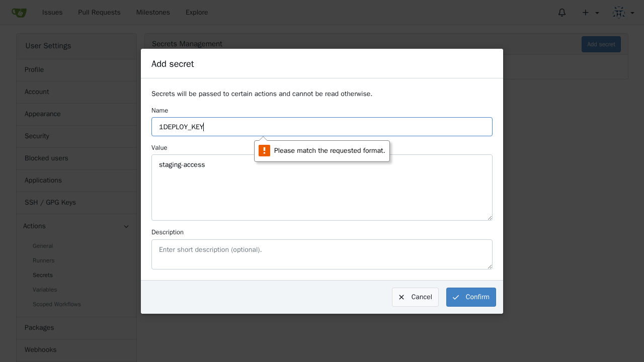Open SSH / GPG Keys settings
This screenshot has height=362, width=644.
point(76,203)
